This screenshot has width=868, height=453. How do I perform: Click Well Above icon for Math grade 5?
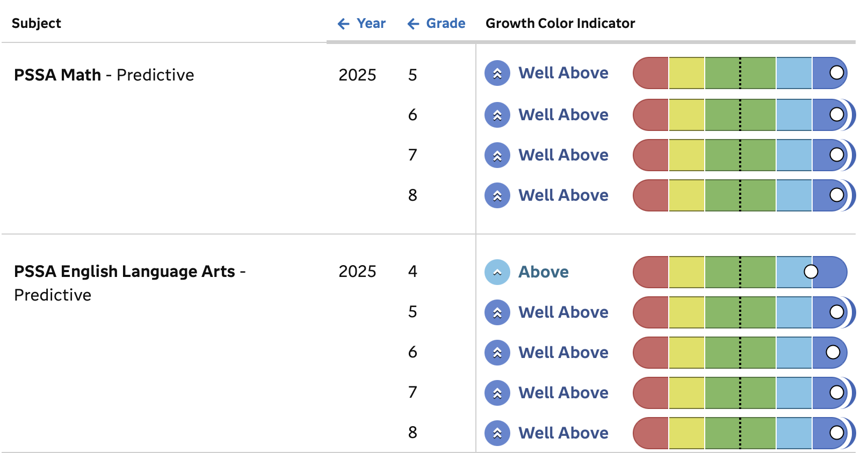497,73
